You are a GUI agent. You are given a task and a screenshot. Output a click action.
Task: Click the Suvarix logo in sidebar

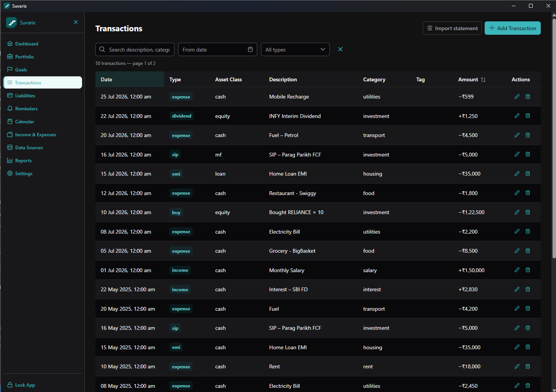(11, 23)
